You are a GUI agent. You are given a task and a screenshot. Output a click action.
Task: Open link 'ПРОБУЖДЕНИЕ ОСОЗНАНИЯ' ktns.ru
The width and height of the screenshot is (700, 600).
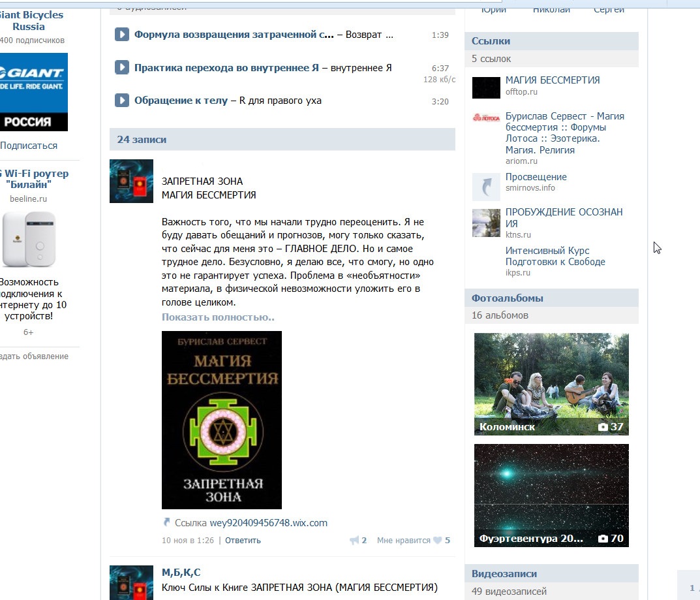pos(564,217)
